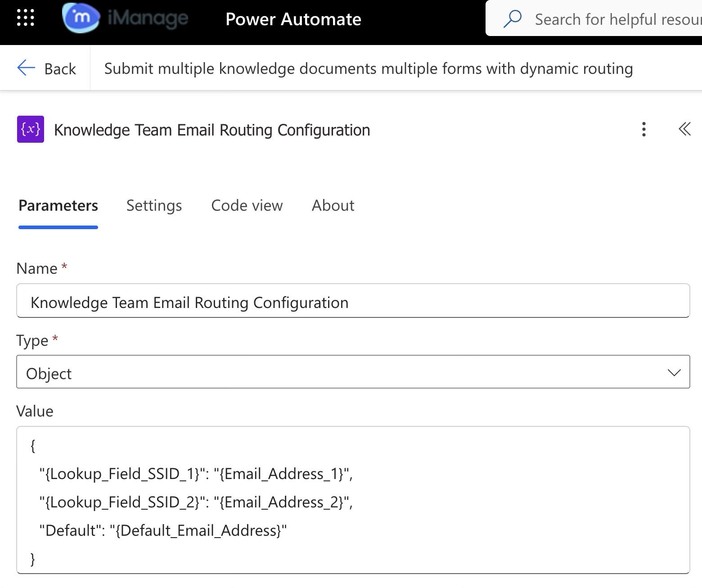Click the Name field label
702x588 pixels.
[37, 268]
